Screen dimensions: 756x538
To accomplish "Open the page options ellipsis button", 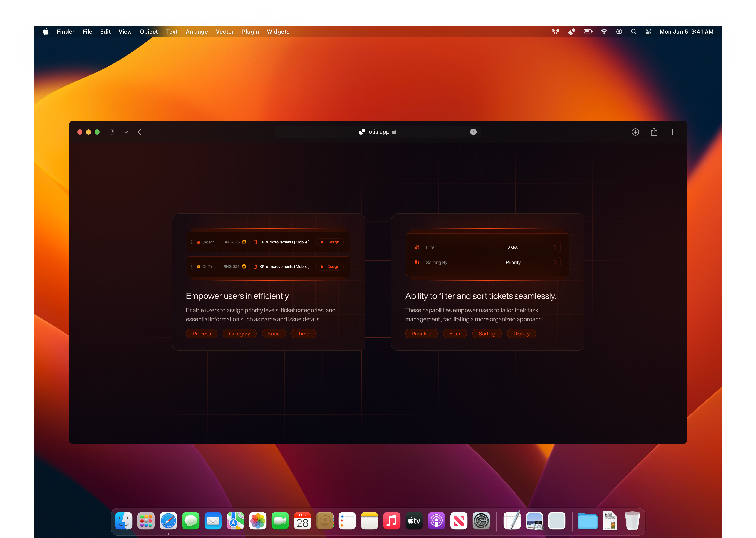I will click(473, 132).
